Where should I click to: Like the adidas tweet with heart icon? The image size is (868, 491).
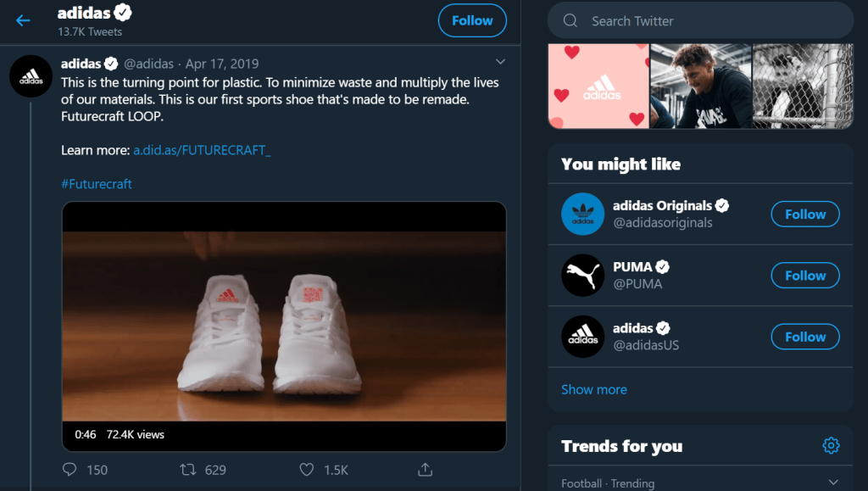pos(307,469)
